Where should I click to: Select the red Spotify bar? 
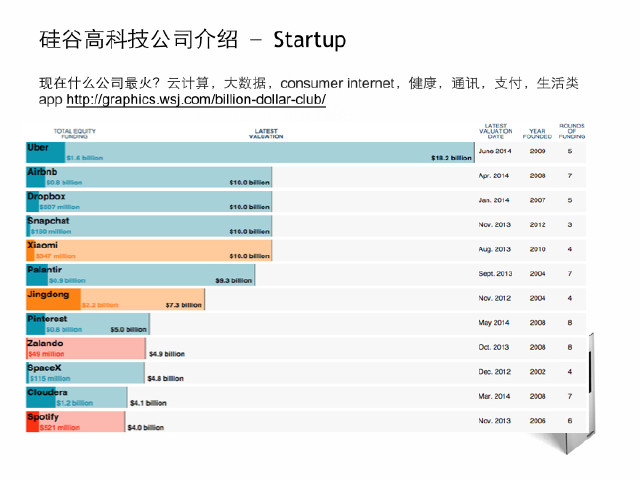click(x=76, y=422)
